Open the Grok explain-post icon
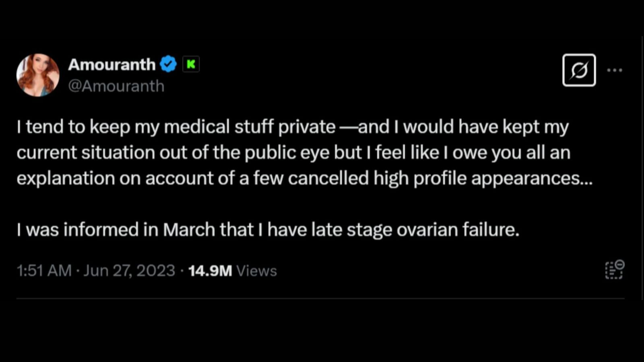Image resolution: width=644 pixels, height=362 pixels. [x=579, y=70]
